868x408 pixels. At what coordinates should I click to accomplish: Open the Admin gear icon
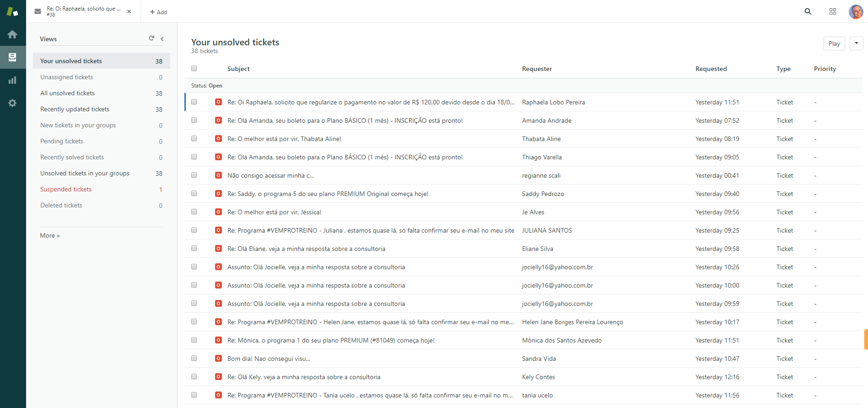tap(12, 103)
